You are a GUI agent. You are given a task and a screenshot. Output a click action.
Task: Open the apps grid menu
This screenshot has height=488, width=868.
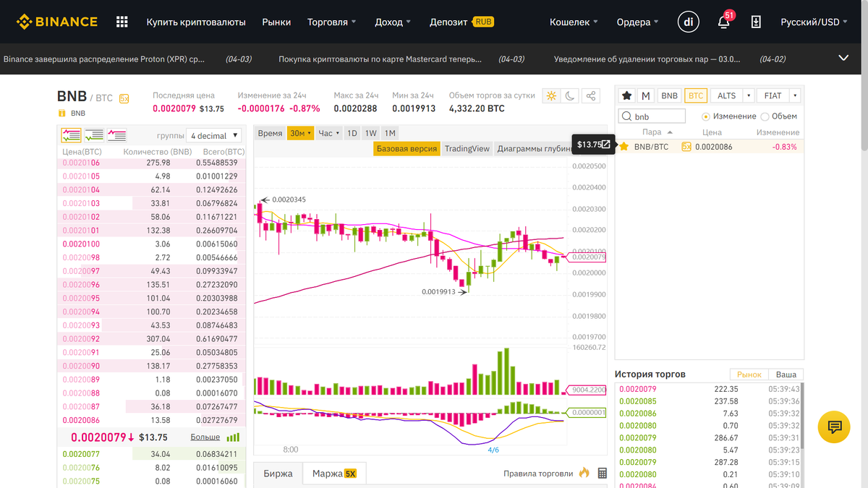tap(122, 22)
